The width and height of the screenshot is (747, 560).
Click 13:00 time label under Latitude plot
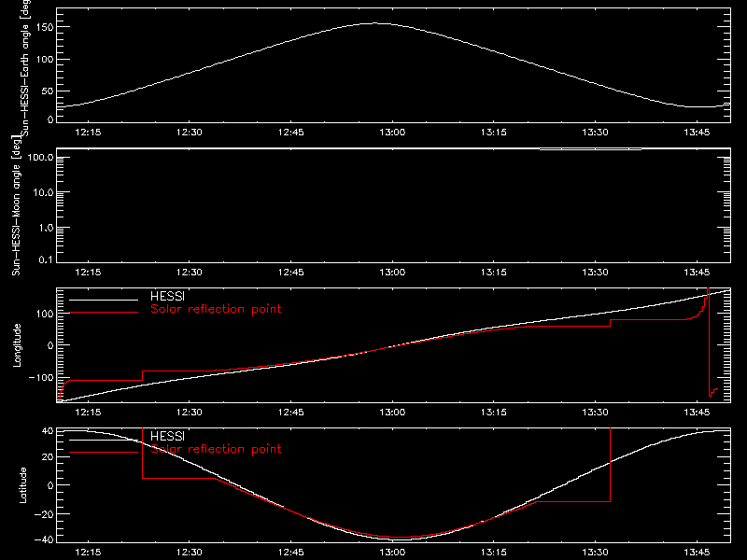392,553
